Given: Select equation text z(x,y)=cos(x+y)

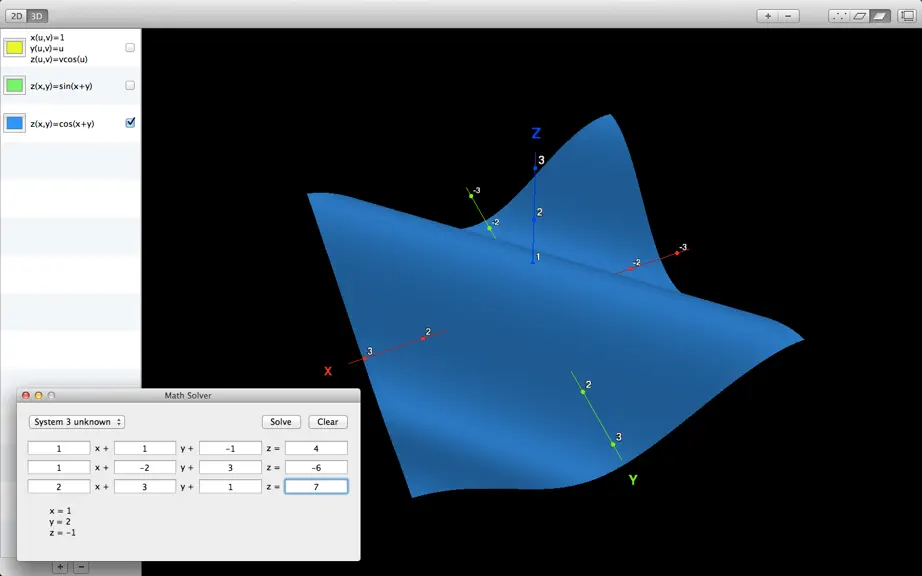Looking at the screenshot, I should coord(62,123).
